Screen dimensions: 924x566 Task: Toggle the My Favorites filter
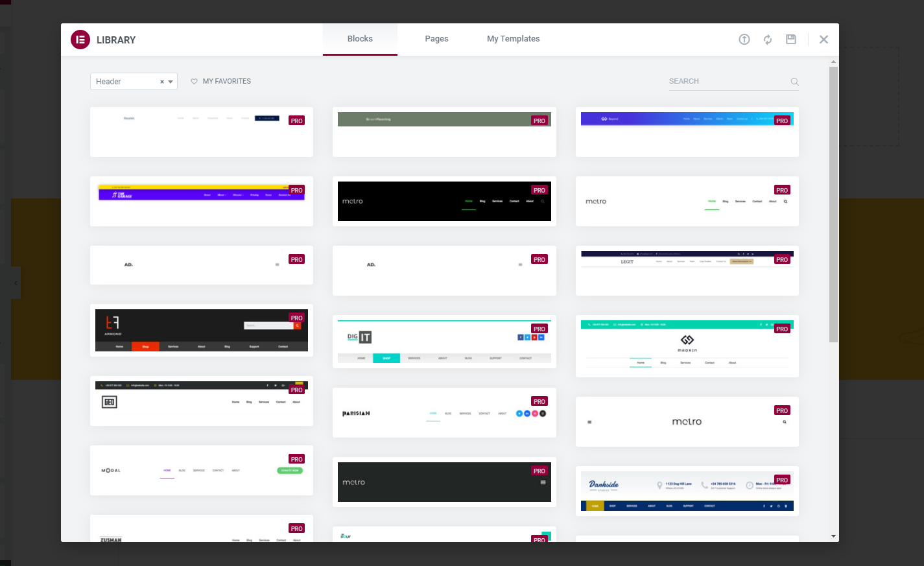coord(226,82)
